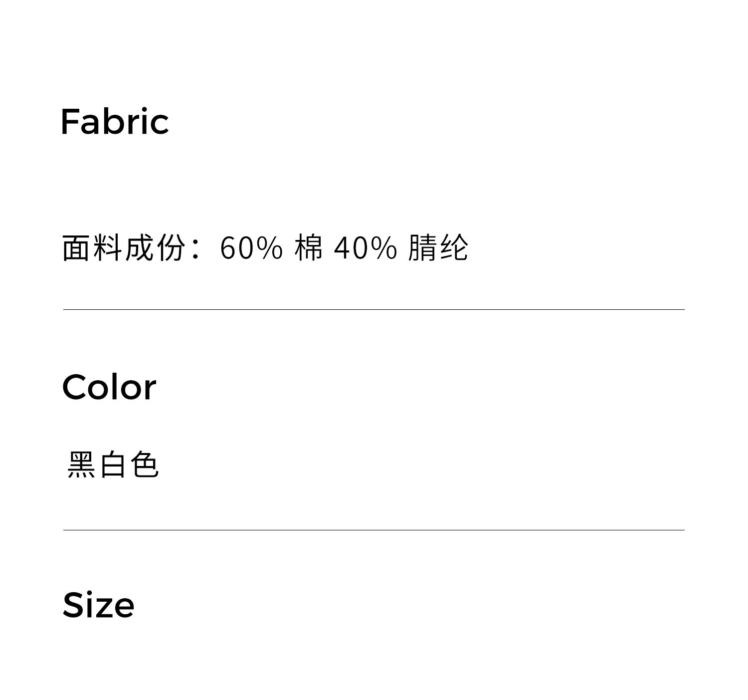Click the Color section heading

click(x=109, y=388)
